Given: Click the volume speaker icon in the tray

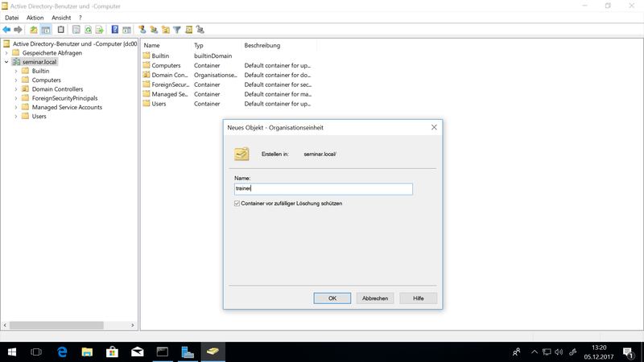Looking at the screenshot, I should tap(559, 352).
